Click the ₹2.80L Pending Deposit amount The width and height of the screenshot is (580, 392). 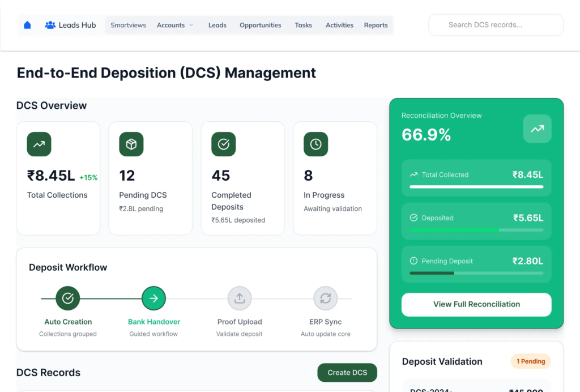point(528,261)
